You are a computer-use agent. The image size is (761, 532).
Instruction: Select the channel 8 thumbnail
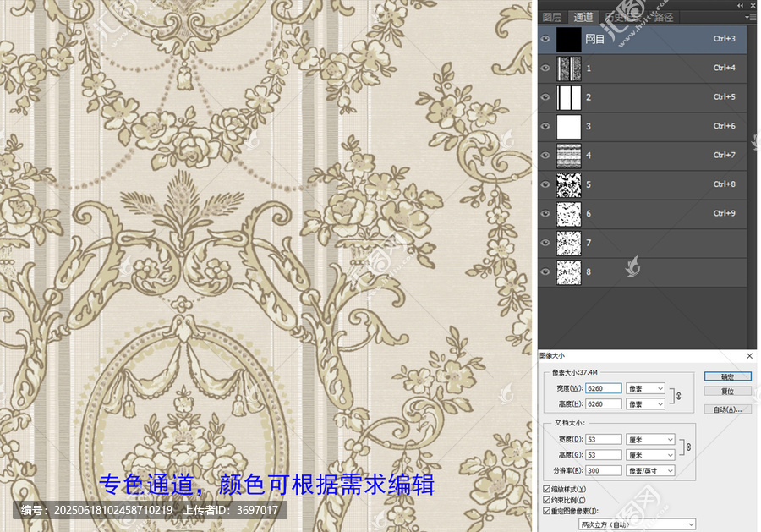click(x=568, y=272)
